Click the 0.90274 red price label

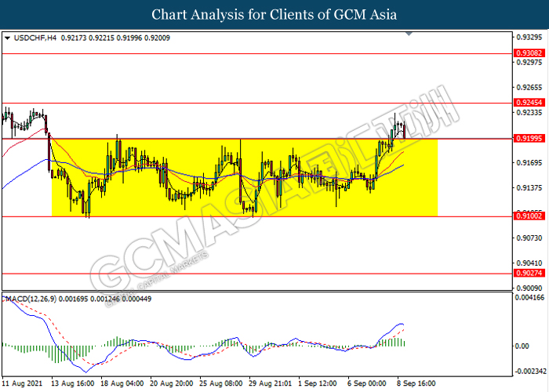529,273
